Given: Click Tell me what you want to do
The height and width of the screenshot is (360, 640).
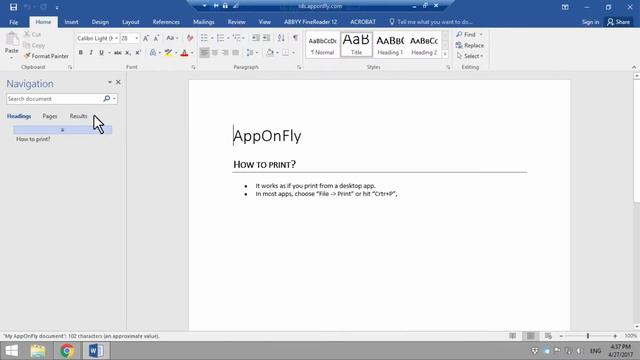Looking at the screenshot, I should [x=431, y=22].
